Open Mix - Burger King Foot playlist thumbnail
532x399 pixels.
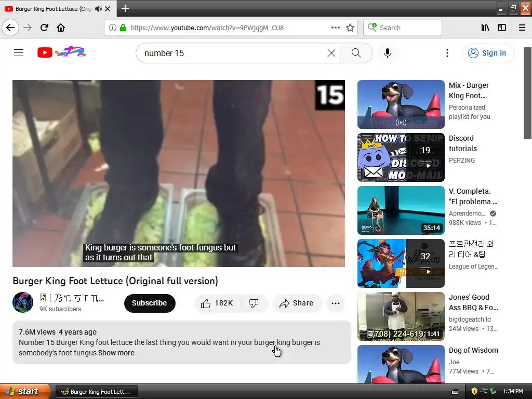coord(401,104)
